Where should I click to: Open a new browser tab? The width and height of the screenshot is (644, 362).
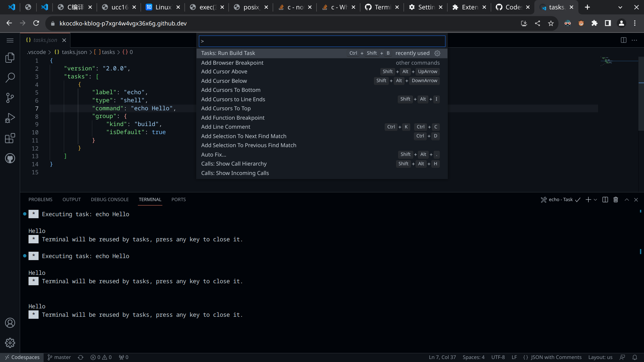pyautogui.click(x=587, y=7)
